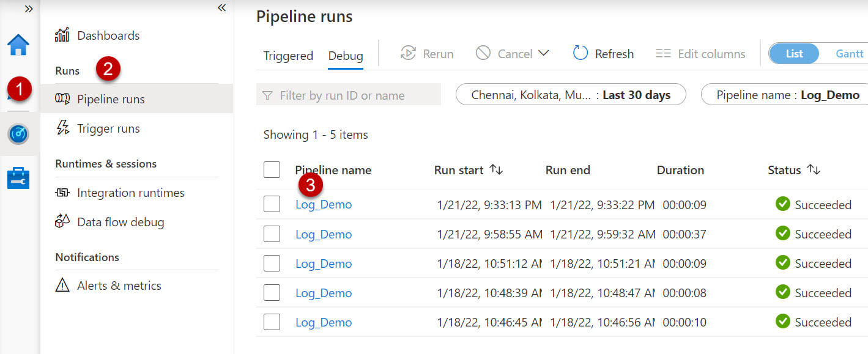Screen dimensions: 868x354
Task: Check the 10:46:45 Log_Demo run checkbox
Action: click(x=272, y=322)
